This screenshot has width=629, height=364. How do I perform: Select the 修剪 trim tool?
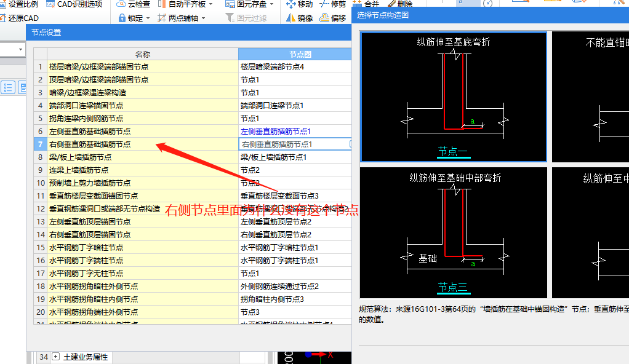pos(332,4)
